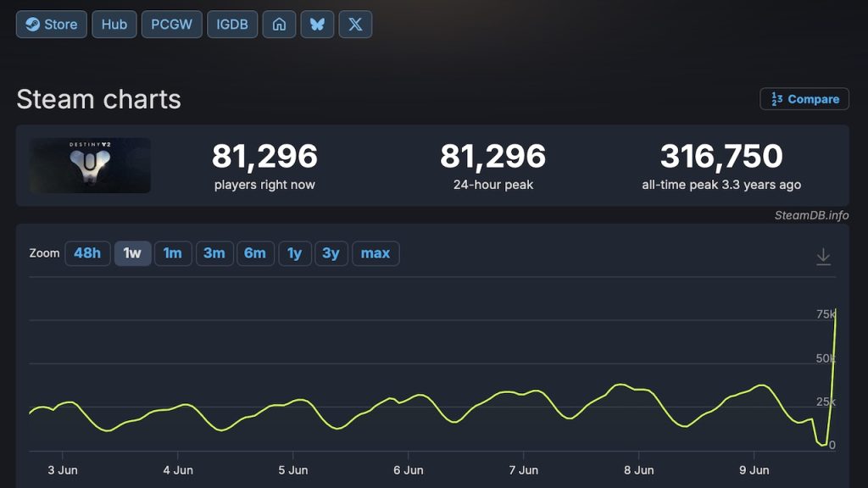Open the Steam Store link button
868x488 pixels.
(52, 25)
